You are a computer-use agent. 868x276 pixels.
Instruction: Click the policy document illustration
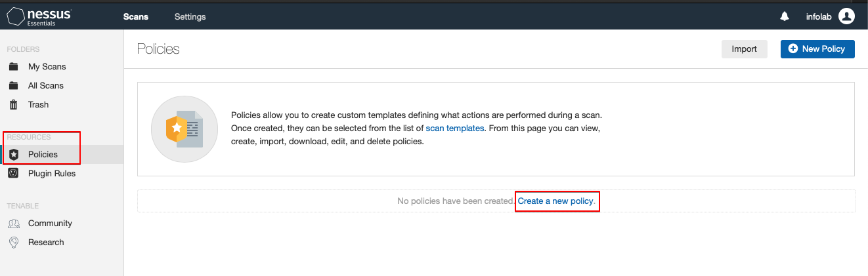click(184, 129)
